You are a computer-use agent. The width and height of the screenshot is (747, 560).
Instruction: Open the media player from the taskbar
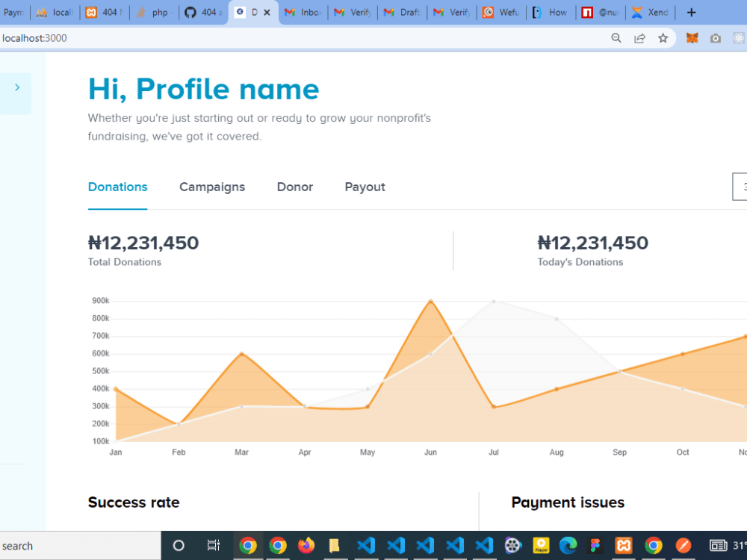coord(512,546)
